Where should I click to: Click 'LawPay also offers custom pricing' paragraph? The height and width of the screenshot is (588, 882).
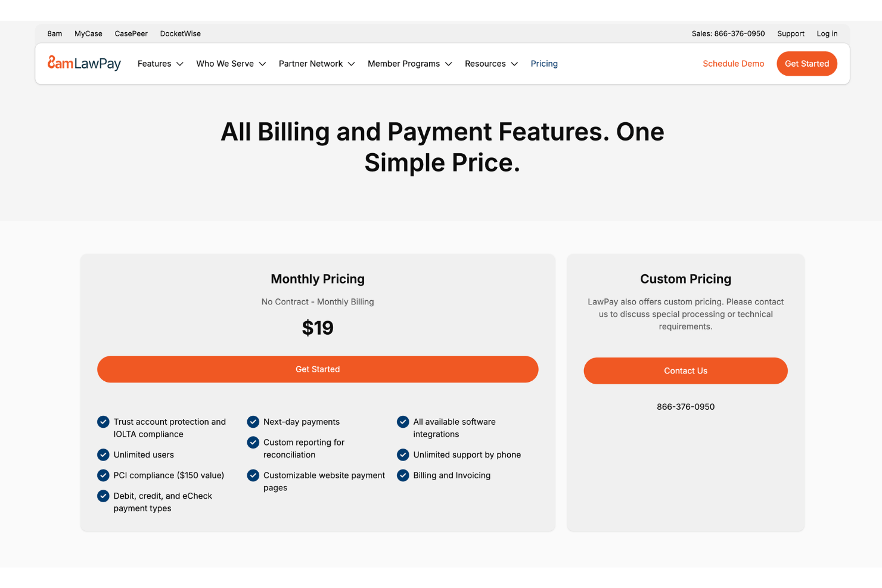[685, 314]
